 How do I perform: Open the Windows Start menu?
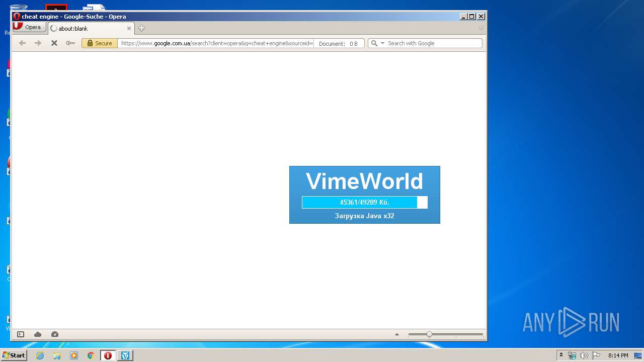14,355
